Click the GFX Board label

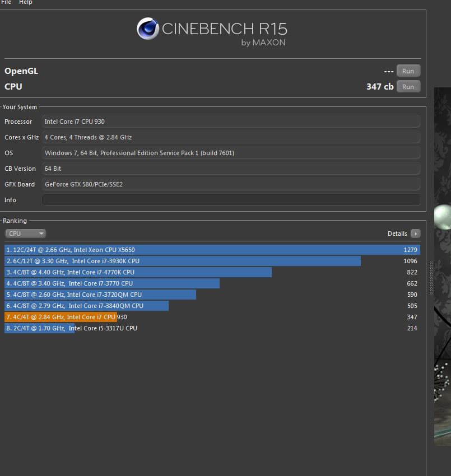point(20,184)
